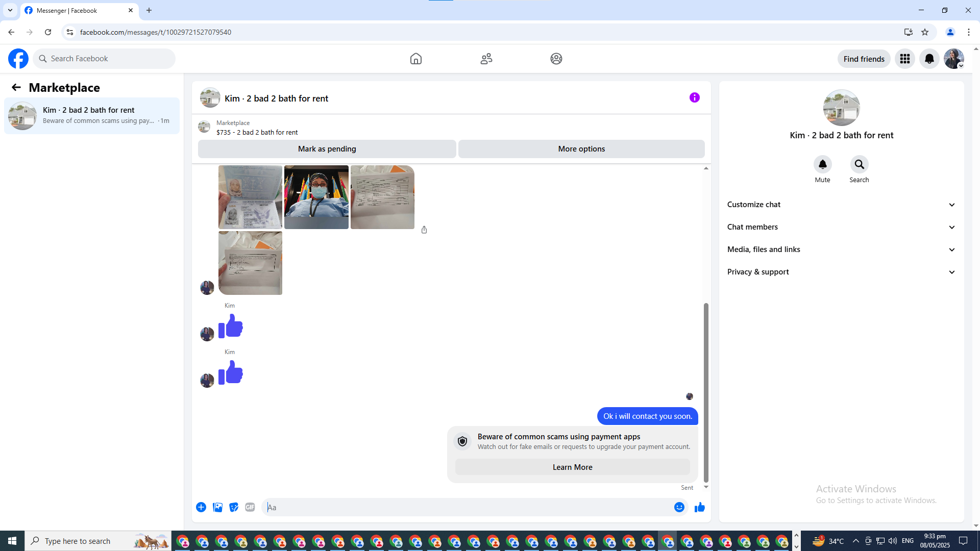The width and height of the screenshot is (980, 551).
Task: Open more actions plus icon
Action: point(201,507)
